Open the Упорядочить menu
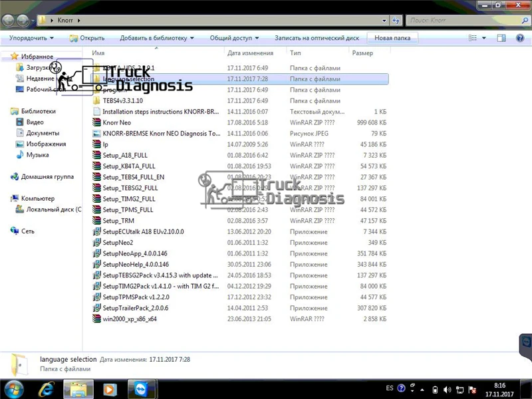The image size is (532, 399). pos(31,38)
